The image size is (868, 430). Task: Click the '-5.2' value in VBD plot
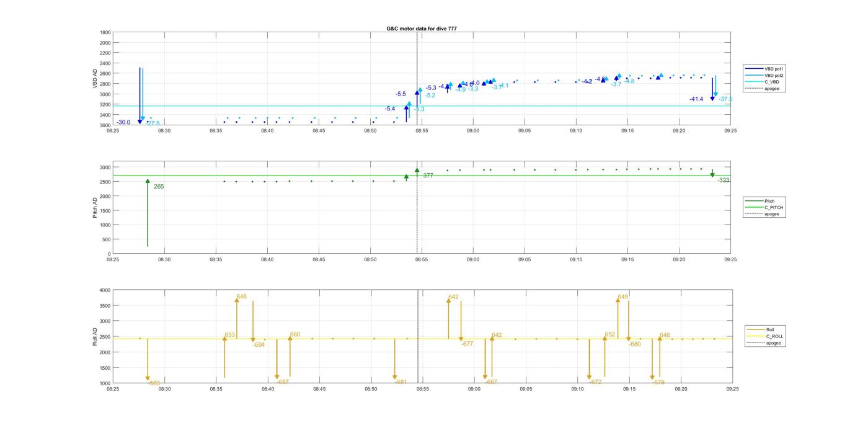pos(430,96)
